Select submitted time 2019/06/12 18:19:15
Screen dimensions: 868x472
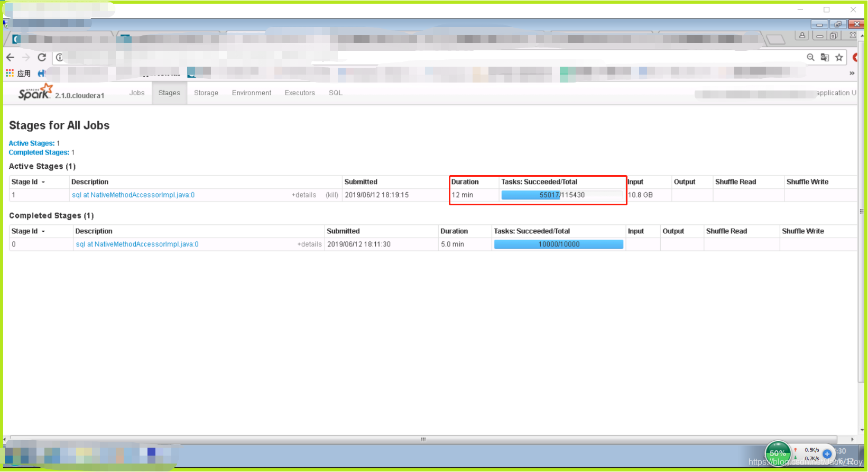click(377, 195)
